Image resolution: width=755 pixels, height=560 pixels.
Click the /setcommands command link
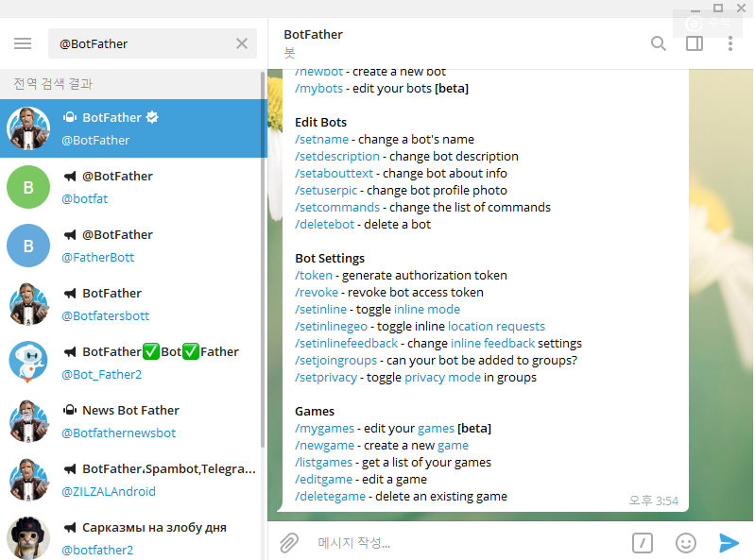point(337,208)
